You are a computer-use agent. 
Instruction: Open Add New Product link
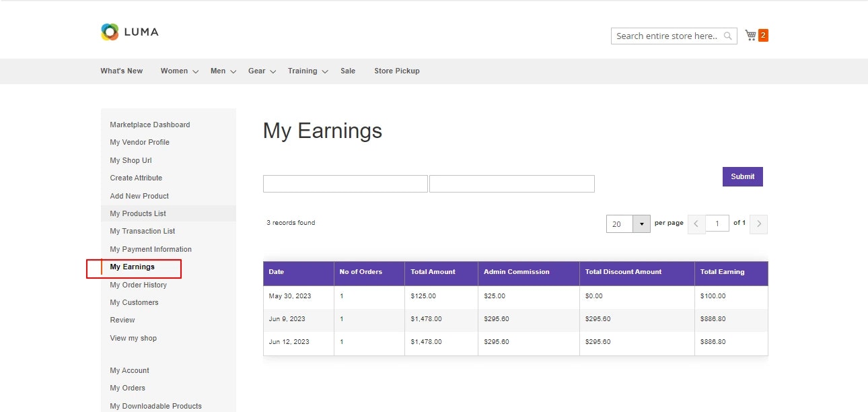(x=139, y=196)
